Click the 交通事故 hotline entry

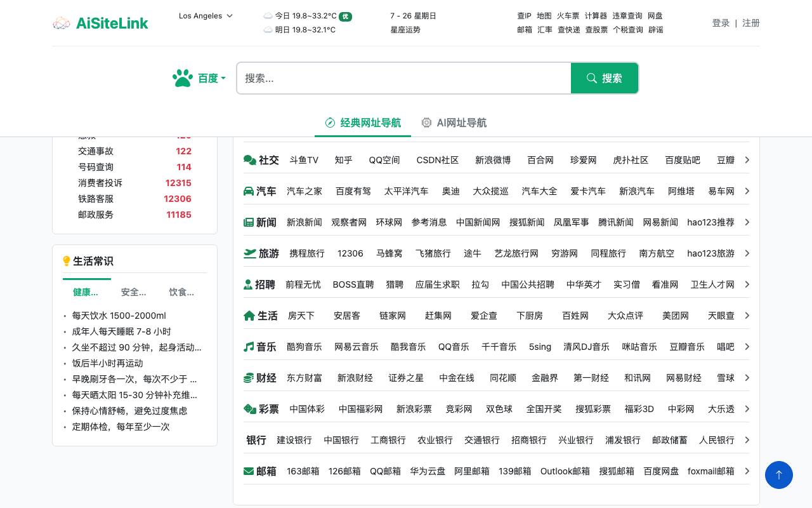pyautogui.click(x=134, y=151)
